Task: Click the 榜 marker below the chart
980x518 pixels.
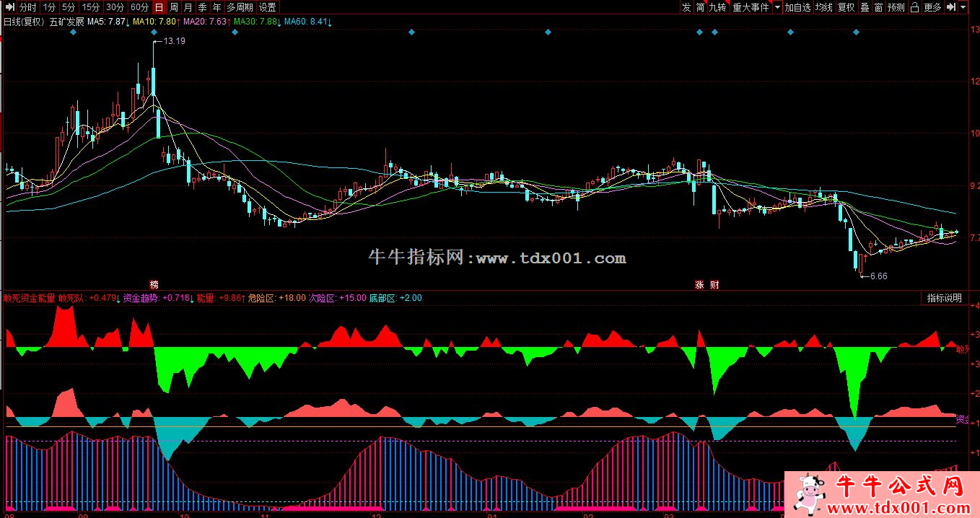Action: click(x=154, y=284)
